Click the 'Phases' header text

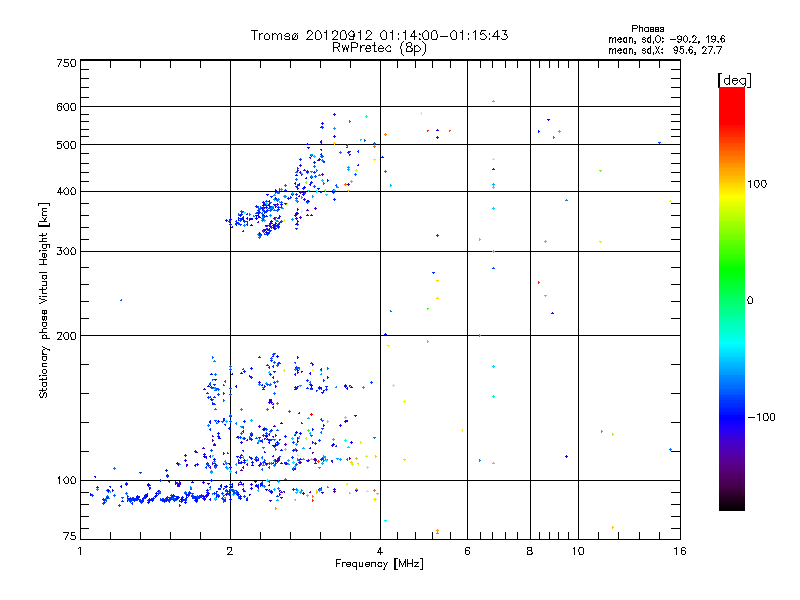pyautogui.click(x=647, y=29)
